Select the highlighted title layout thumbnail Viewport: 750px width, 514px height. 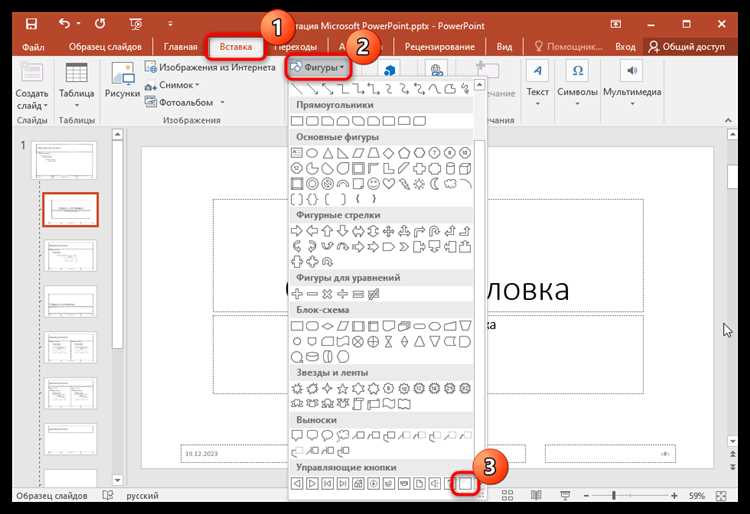[70, 209]
